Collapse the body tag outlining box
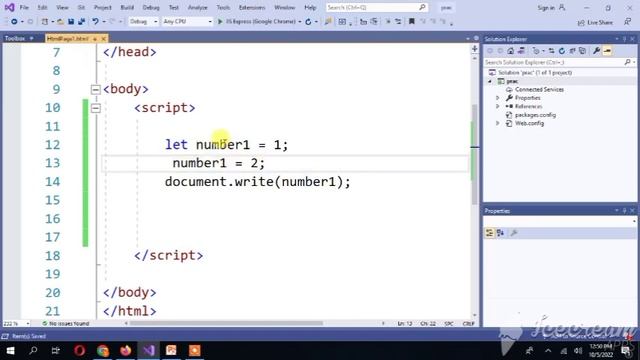 point(96,89)
